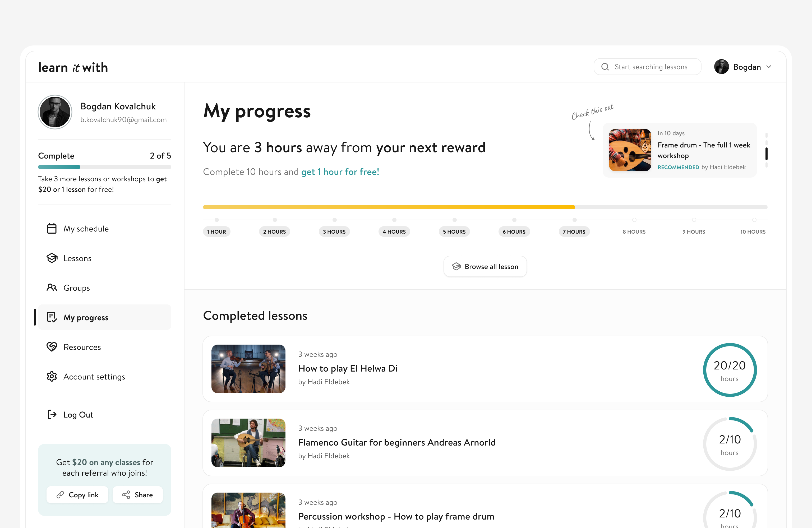Open profile avatar menu in header
This screenshot has width=812, height=528.
(x=721, y=67)
